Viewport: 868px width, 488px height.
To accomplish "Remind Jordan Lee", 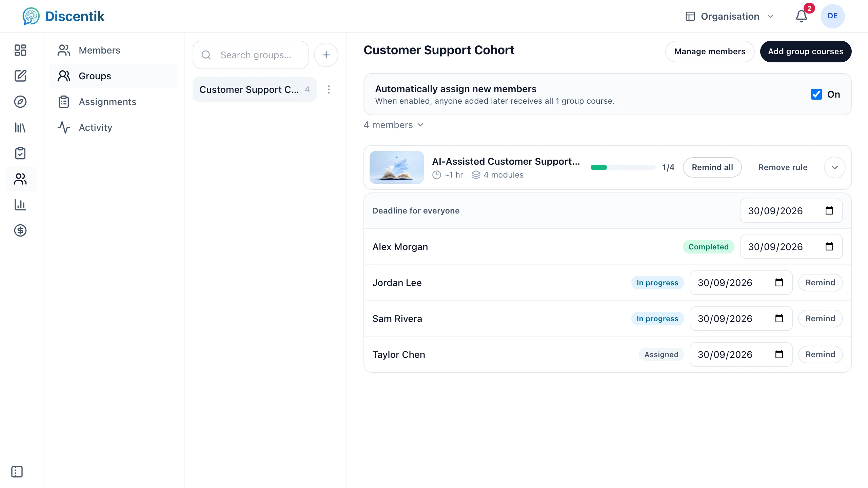I will pyautogui.click(x=820, y=283).
